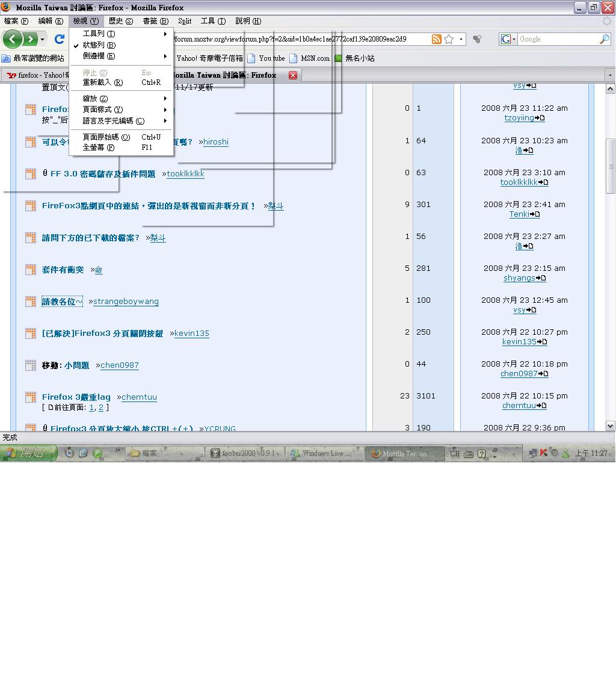
Task: Switch to the firefox - Yahoo! tab
Action: pos(36,75)
